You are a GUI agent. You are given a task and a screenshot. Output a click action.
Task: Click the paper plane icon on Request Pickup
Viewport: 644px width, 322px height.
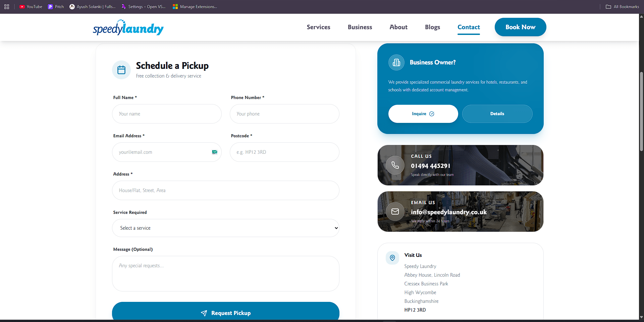(x=204, y=313)
